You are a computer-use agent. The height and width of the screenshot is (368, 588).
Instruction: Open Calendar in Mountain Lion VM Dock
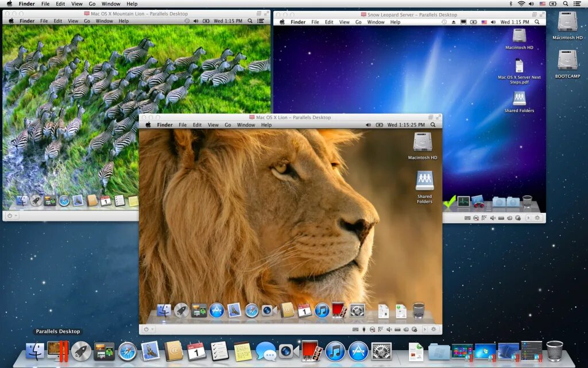[x=106, y=201]
